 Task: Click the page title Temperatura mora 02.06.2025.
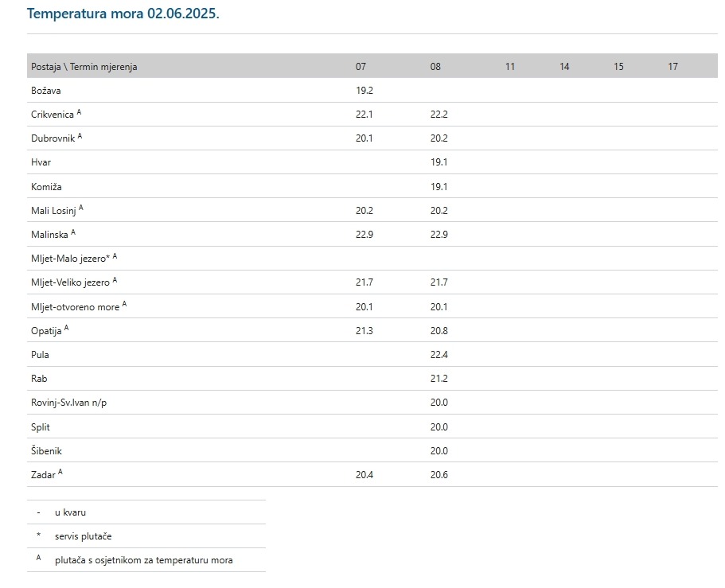123,14
